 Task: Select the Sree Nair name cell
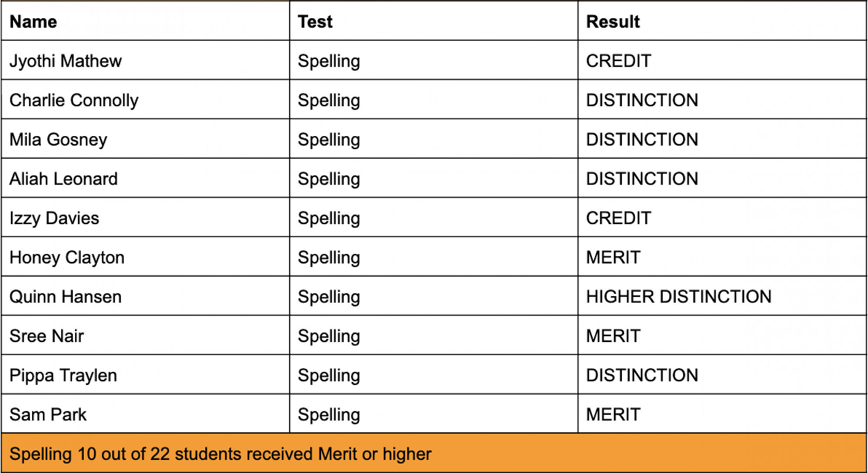[x=46, y=336]
